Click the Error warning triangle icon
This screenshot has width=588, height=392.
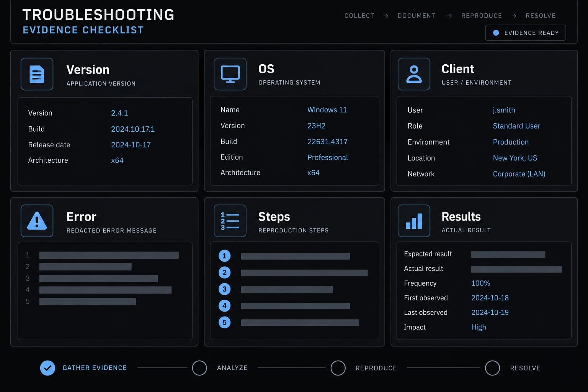[x=37, y=221]
